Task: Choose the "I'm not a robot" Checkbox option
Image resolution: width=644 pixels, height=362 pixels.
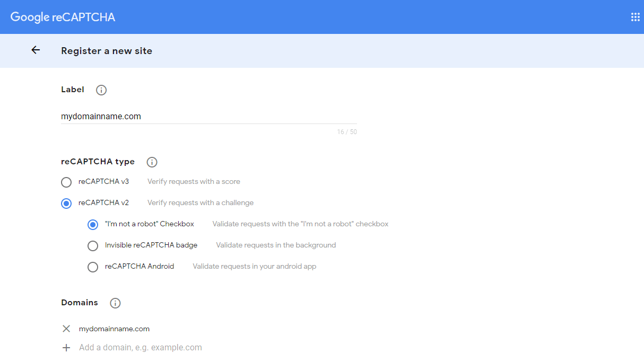Action: [x=93, y=225]
